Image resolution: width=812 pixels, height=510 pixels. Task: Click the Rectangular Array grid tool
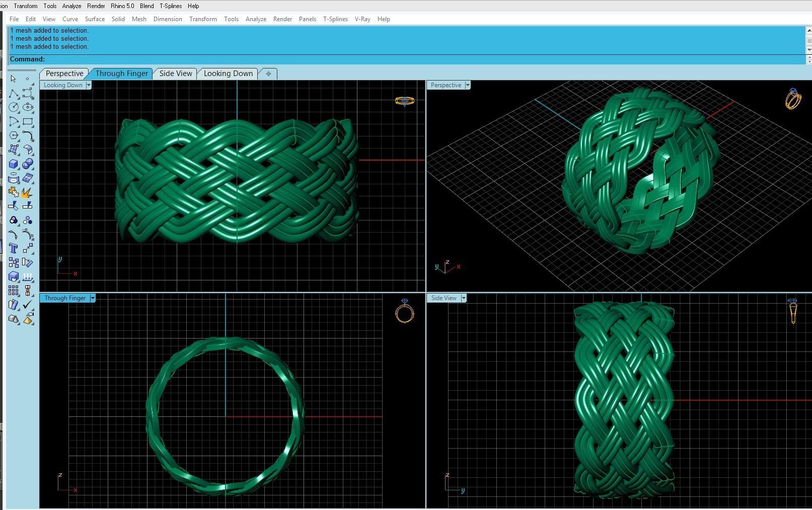click(14, 290)
